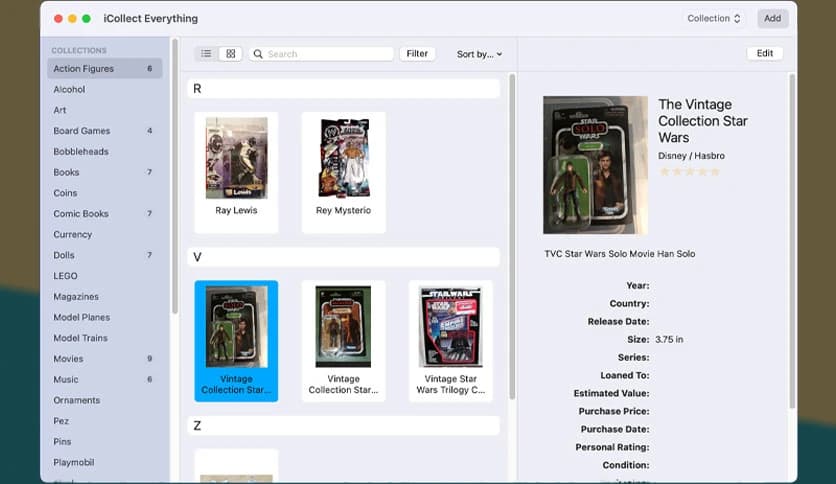Click the 'Purchase Price:' label
836x484 pixels.
click(614, 412)
